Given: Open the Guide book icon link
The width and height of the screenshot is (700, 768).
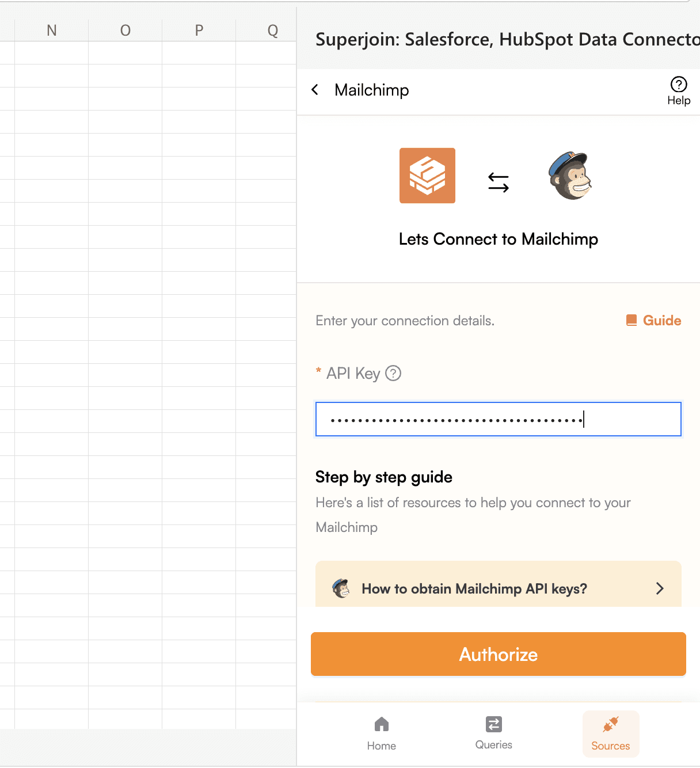Looking at the screenshot, I should (x=653, y=321).
